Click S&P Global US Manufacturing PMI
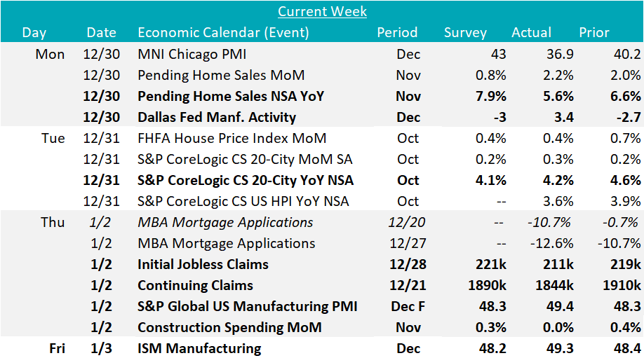This screenshot has width=644, height=358. click(247, 306)
